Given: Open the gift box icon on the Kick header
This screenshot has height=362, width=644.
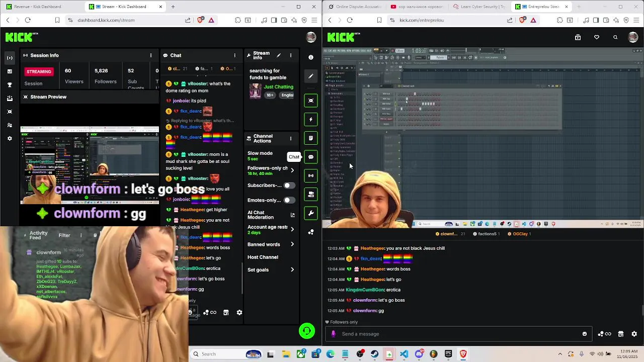Looking at the screenshot, I should click(578, 37).
